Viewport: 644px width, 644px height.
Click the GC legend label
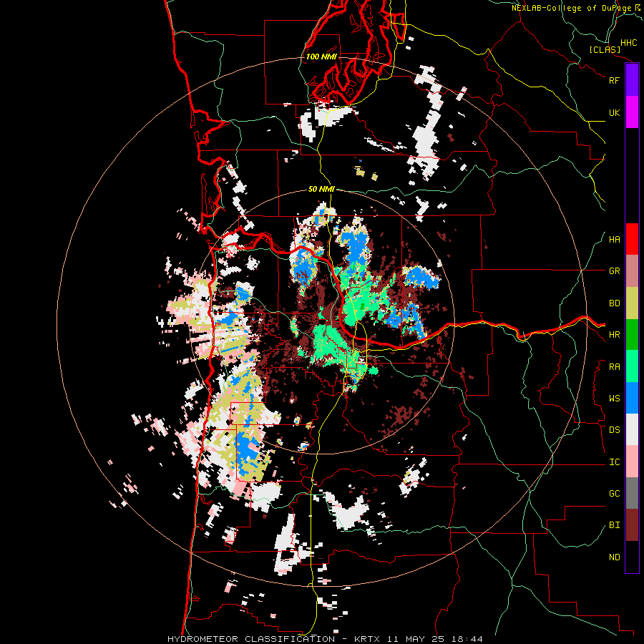point(614,494)
